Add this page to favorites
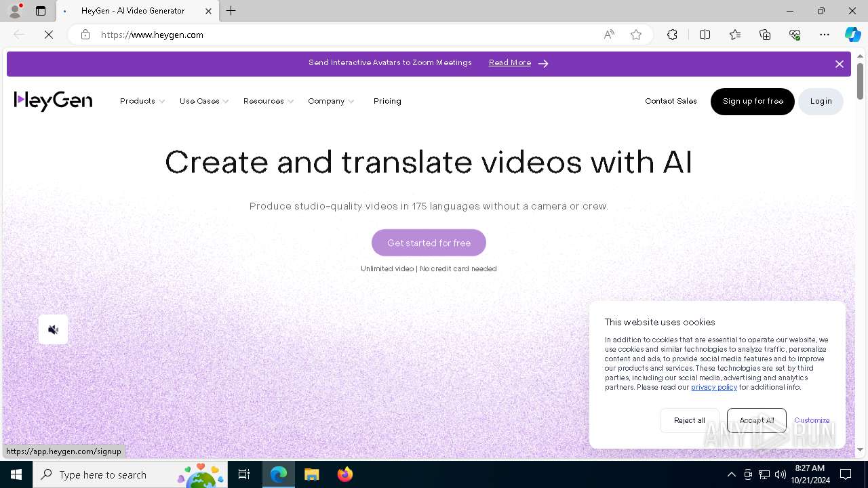 636,35
